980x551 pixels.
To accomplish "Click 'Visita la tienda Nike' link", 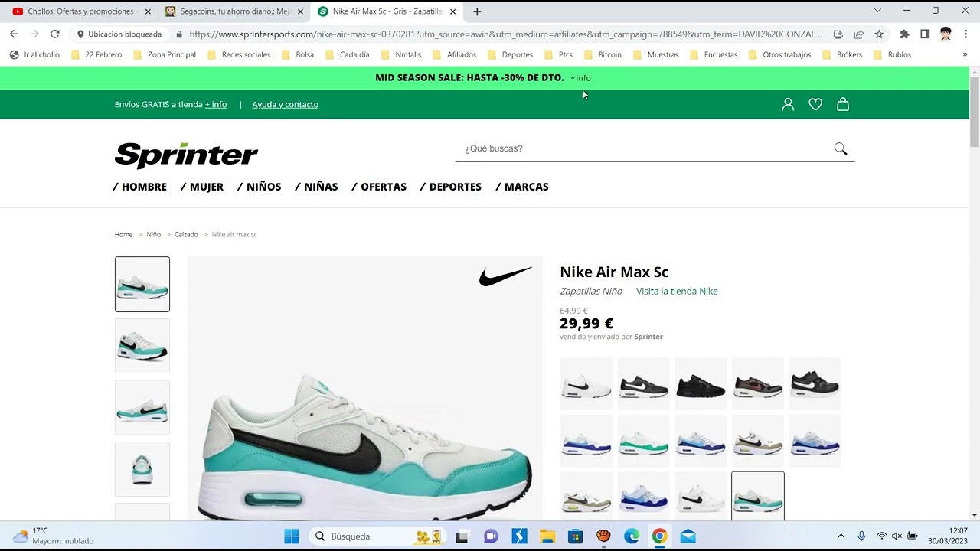I will (x=677, y=291).
